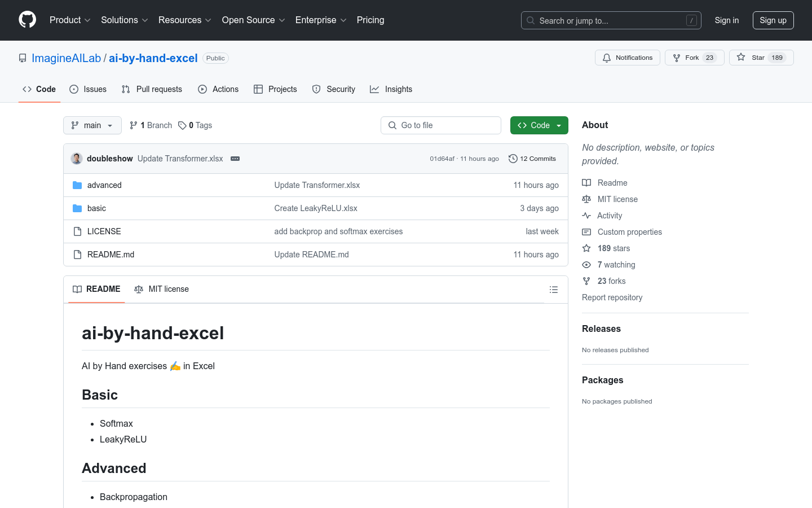Click the Report repository link
812x508 pixels.
click(612, 297)
